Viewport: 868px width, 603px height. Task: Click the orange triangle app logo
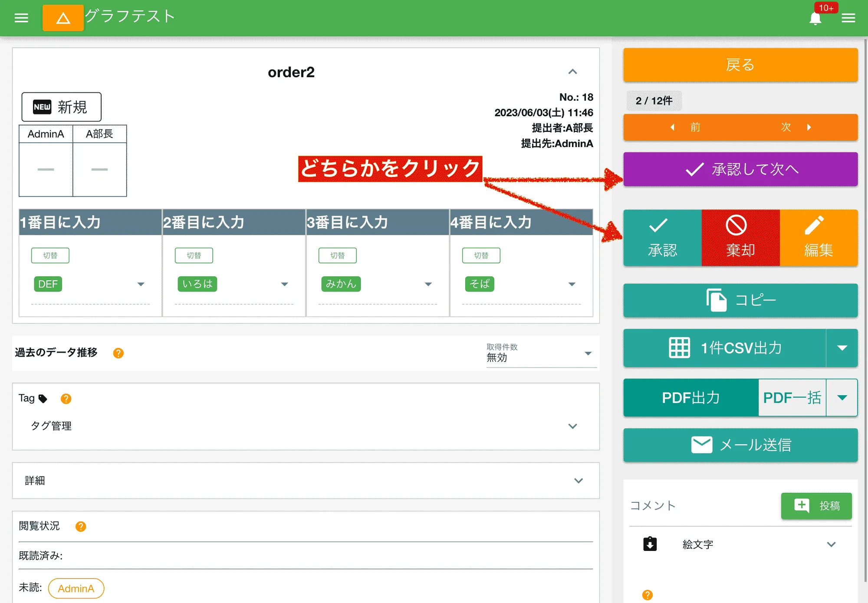[x=63, y=17]
